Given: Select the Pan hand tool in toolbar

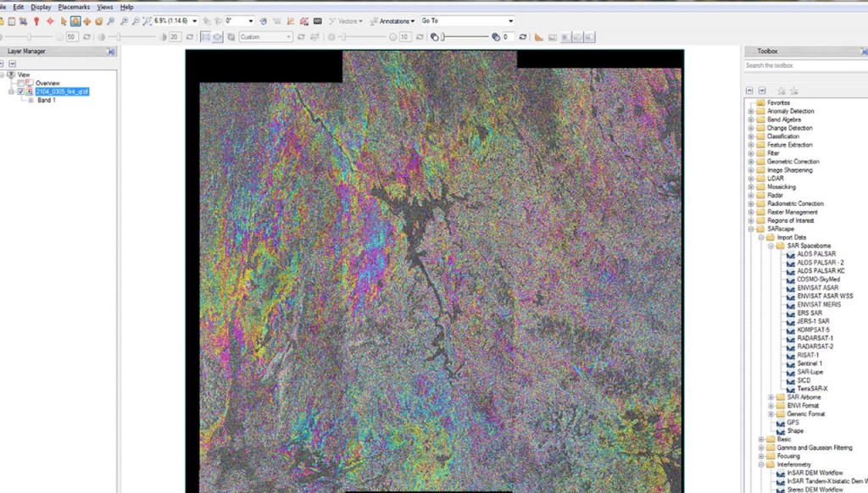Looking at the screenshot, I should coord(75,20).
